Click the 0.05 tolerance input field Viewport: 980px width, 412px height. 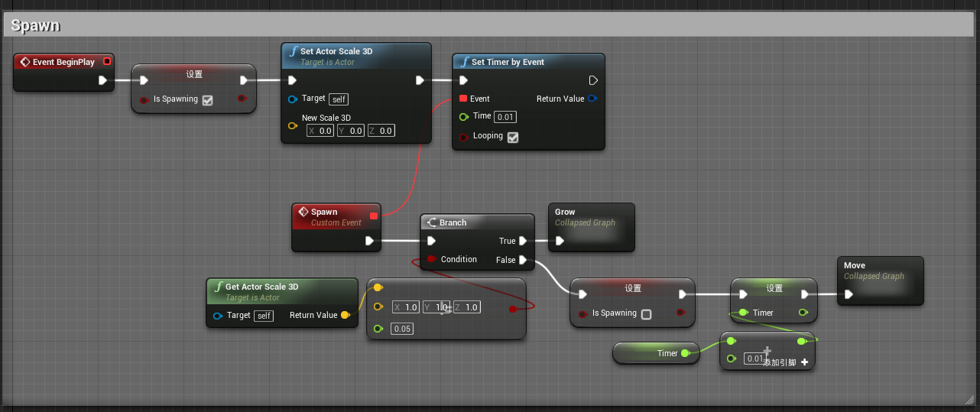coord(402,329)
